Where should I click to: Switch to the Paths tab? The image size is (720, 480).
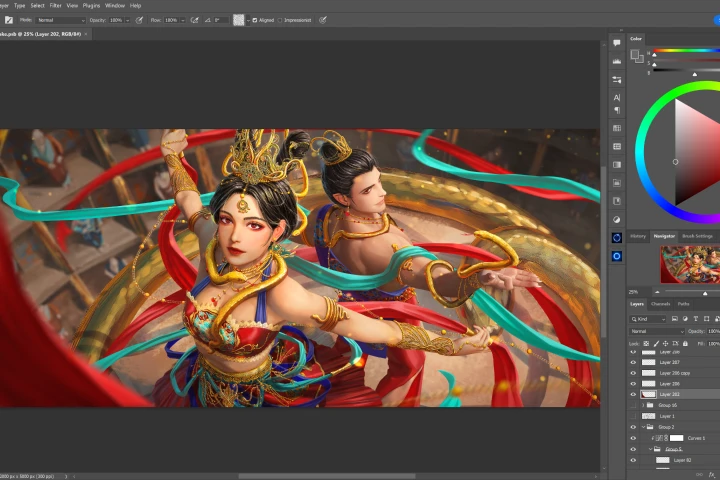click(x=683, y=304)
